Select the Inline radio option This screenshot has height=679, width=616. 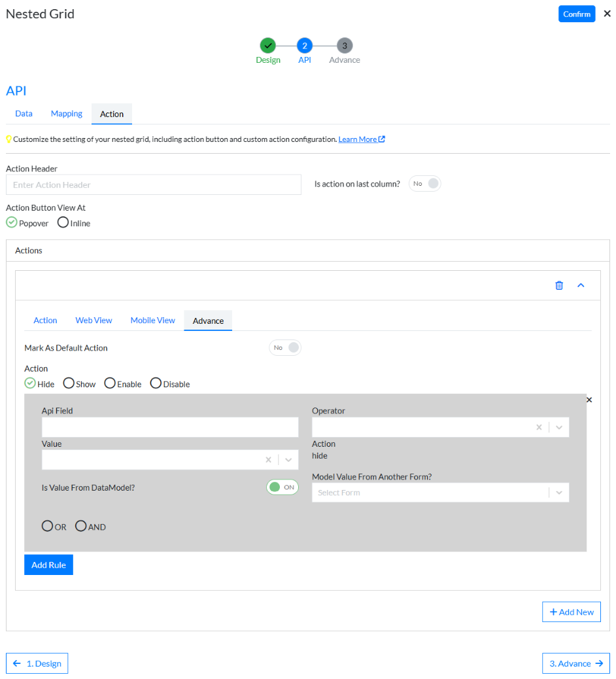63,222
